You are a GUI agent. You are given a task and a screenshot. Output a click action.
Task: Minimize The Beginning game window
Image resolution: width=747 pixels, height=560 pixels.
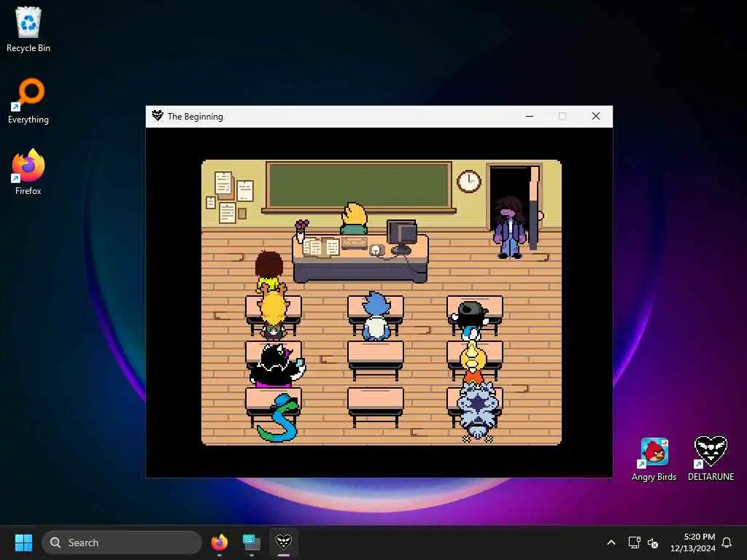click(x=530, y=116)
